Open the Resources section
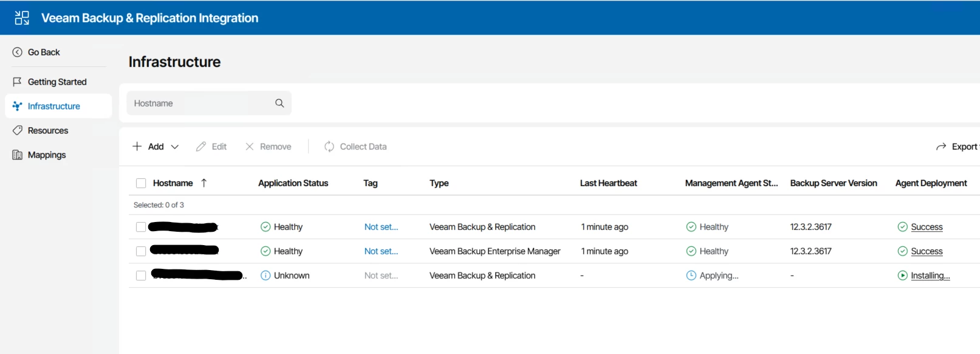980x354 pixels. [x=48, y=131]
